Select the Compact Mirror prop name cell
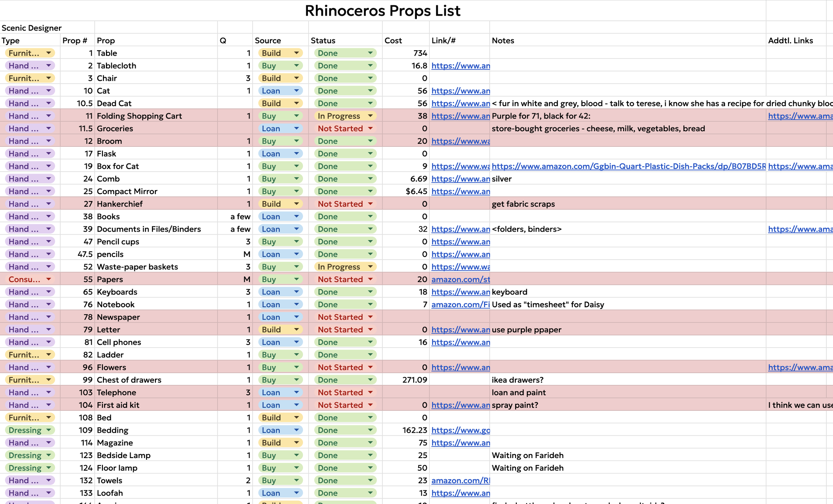 [156, 191]
